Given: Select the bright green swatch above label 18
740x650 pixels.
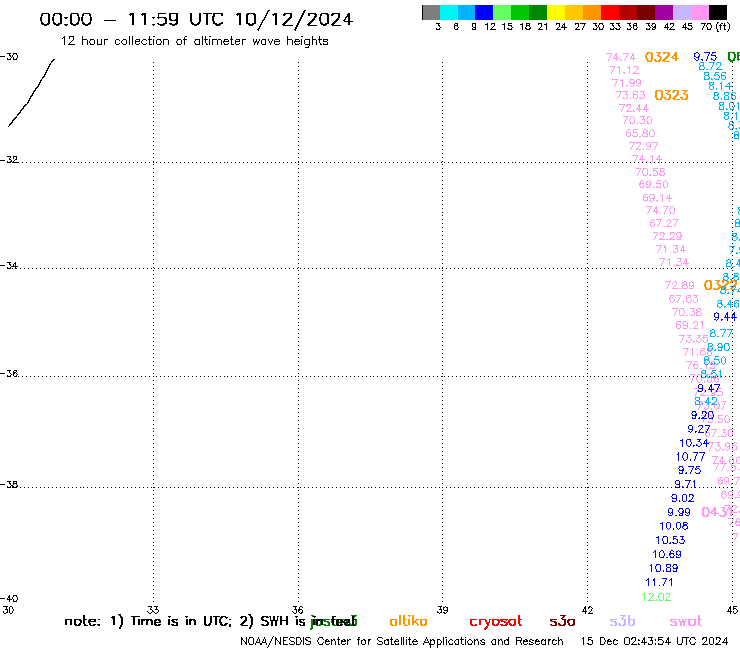Looking at the screenshot, I should pos(520,12).
